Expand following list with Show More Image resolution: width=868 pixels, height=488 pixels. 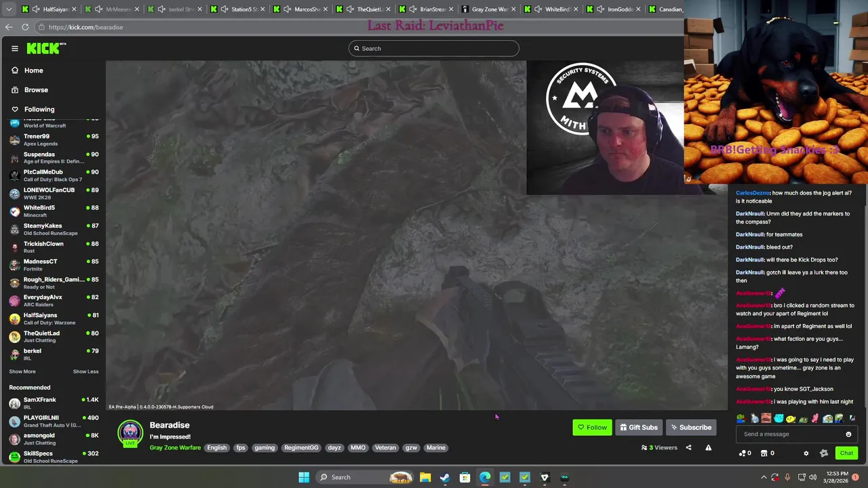[22, 371]
